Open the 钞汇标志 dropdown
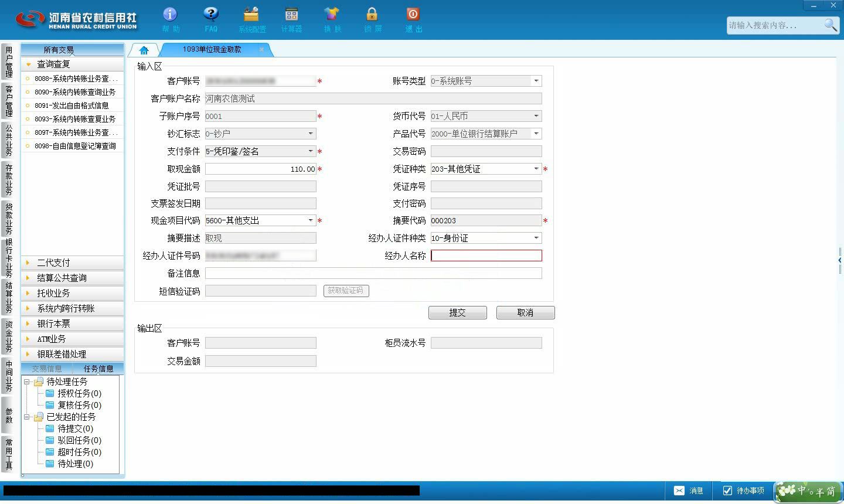 (311, 134)
